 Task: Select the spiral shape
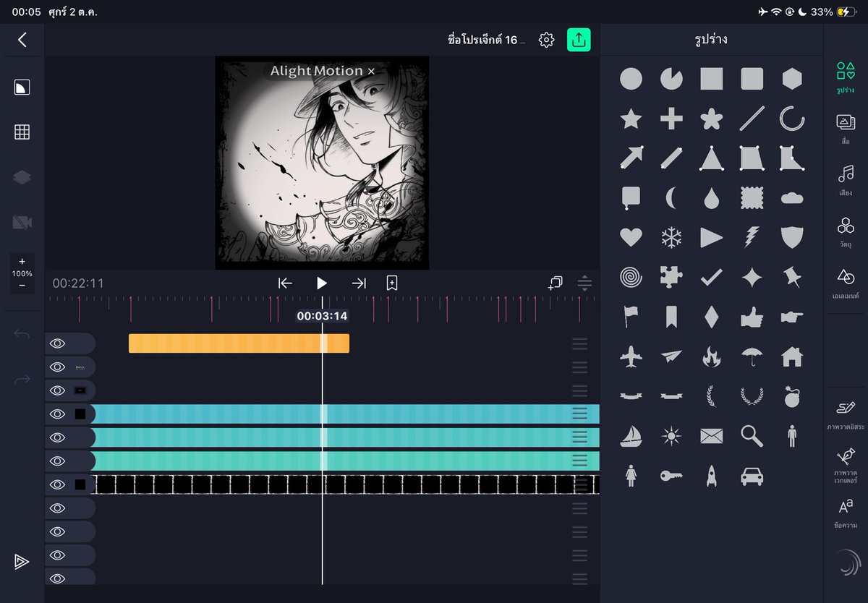click(x=631, y=277)
